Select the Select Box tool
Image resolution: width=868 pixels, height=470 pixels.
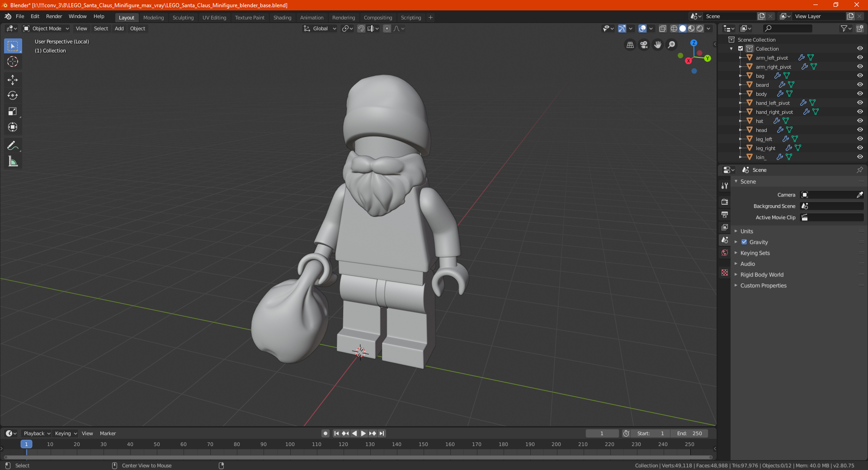(x=13, y=46)
